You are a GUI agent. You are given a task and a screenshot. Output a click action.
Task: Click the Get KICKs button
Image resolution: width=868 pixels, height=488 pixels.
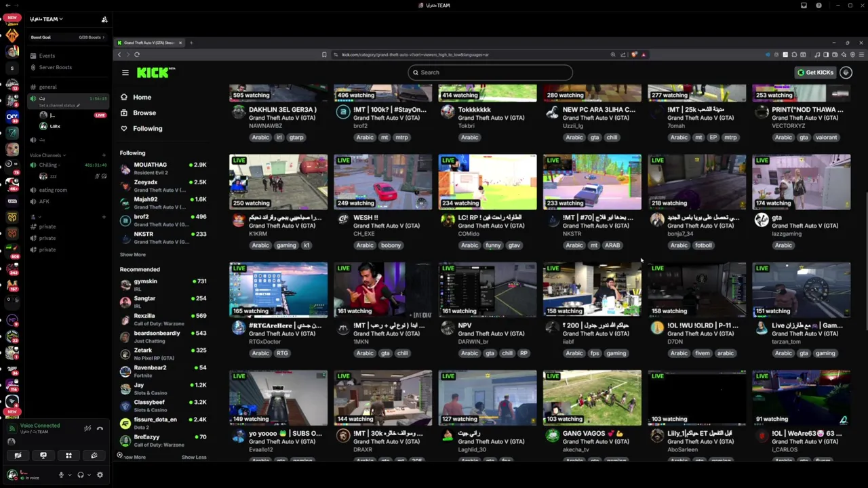pos(815,73)
